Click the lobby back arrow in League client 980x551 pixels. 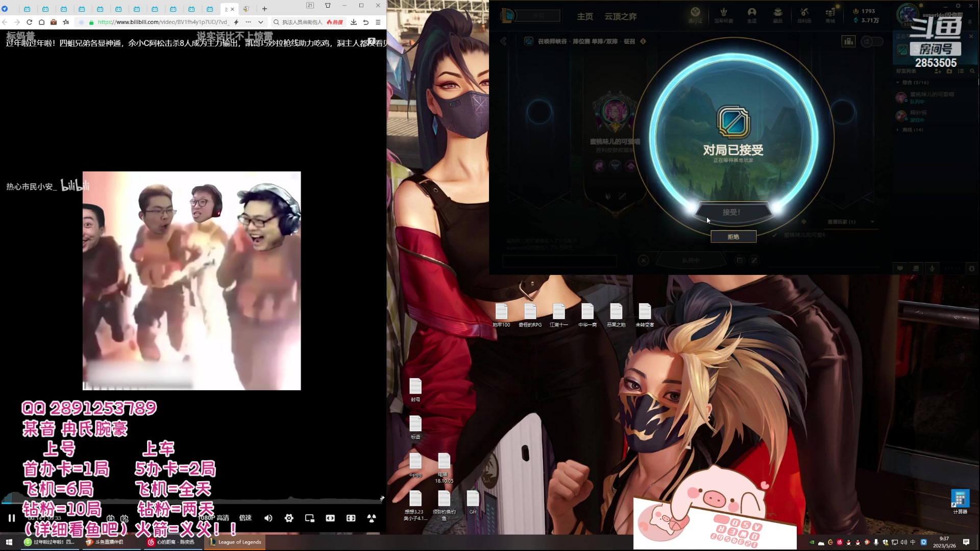tap(504, 41)
